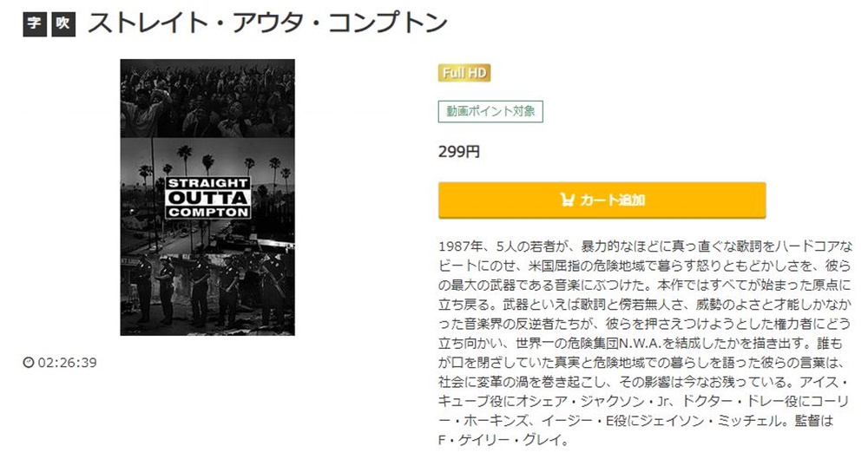Open the movie poster thumbnail
The height and width of the screenshot is (453, 868).
[x=207, y=197]
